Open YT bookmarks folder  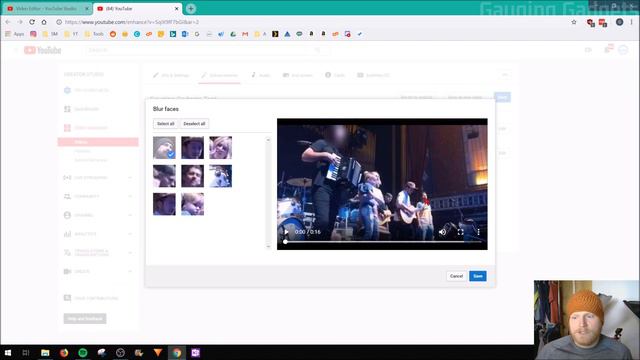pyautogui.click(x=71, y=34)
